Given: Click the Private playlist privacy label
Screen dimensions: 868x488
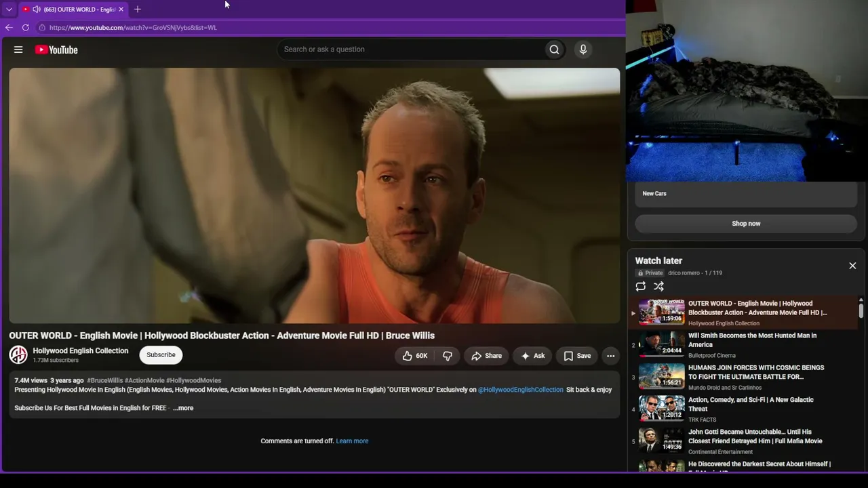Looking at the screenshot, I should (650, 273).
